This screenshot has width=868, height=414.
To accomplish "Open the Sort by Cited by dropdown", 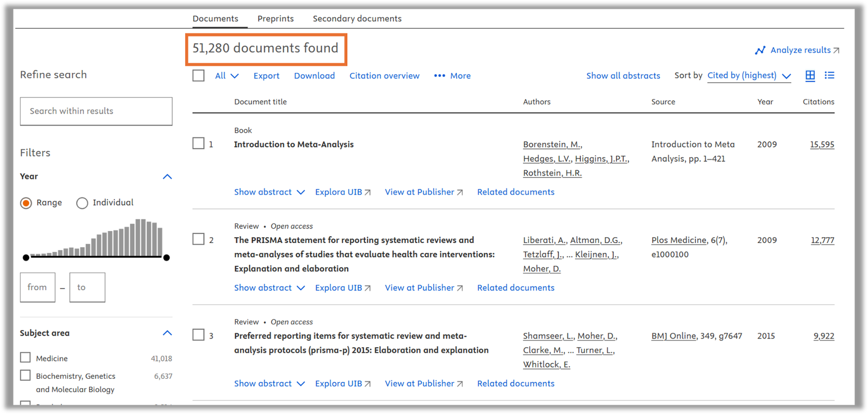I will (748, 76).
